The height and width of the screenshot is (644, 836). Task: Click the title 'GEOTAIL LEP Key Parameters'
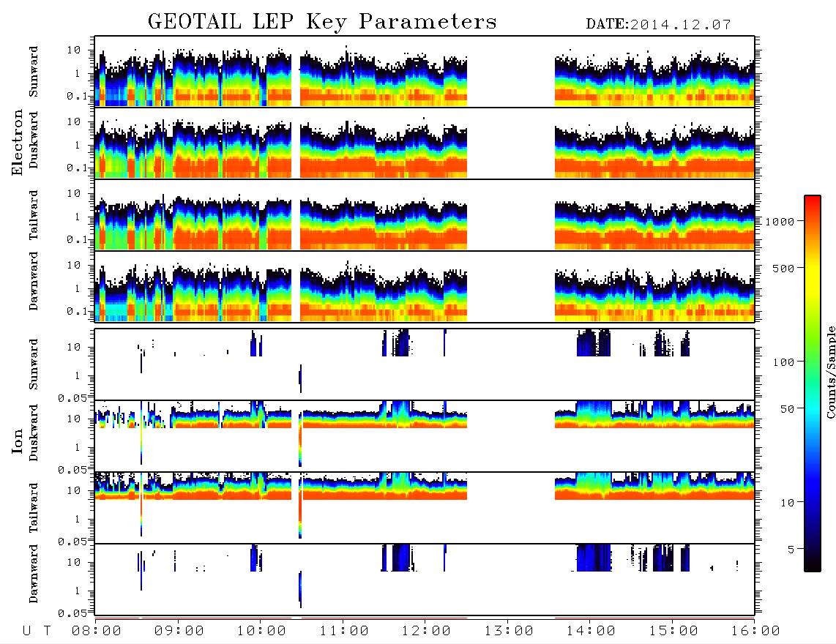point(322,23)
